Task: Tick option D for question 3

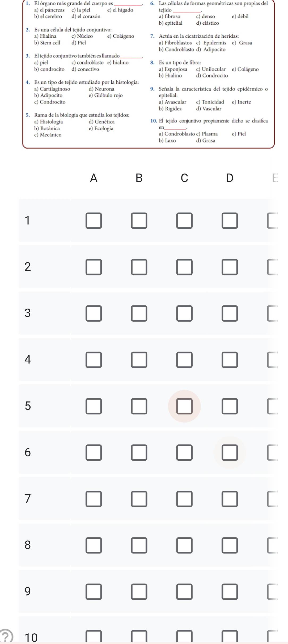Action: tap(230, 313)
